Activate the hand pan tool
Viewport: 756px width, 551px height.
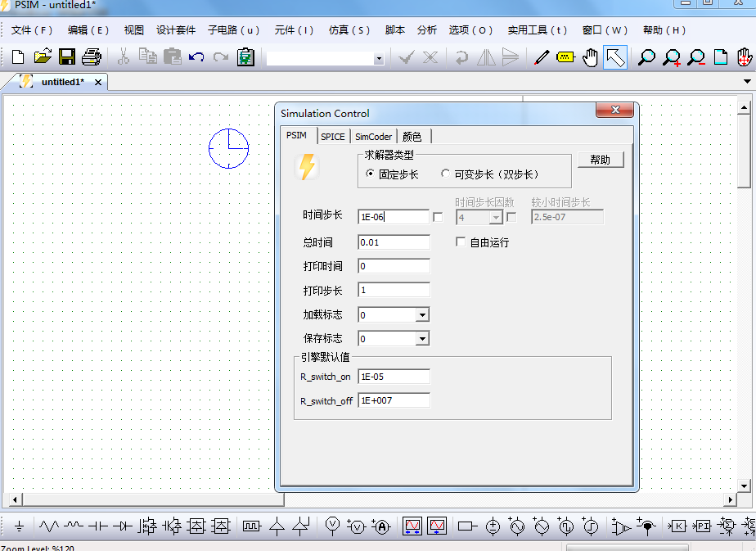coord(590,57)
